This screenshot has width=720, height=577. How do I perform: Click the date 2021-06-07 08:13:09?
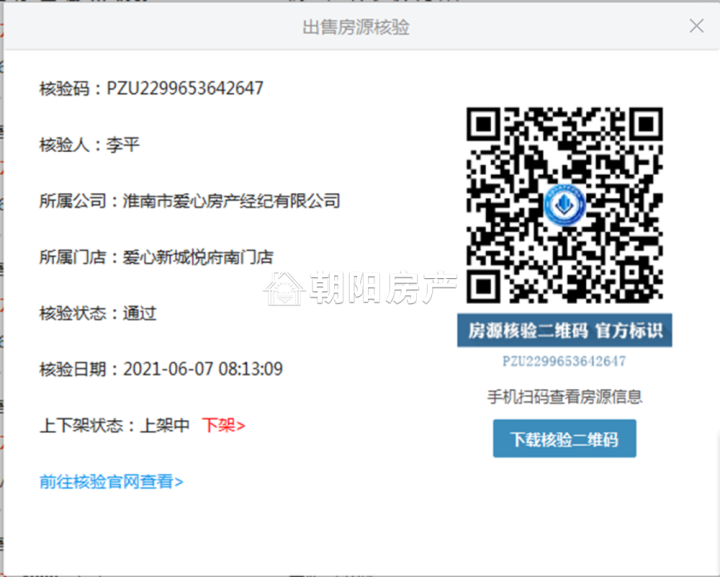(203, 369)
